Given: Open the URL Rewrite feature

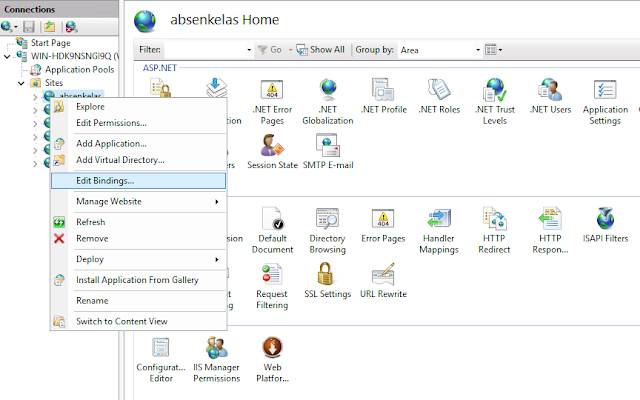Looking at the screenshot, I should 383,281.
